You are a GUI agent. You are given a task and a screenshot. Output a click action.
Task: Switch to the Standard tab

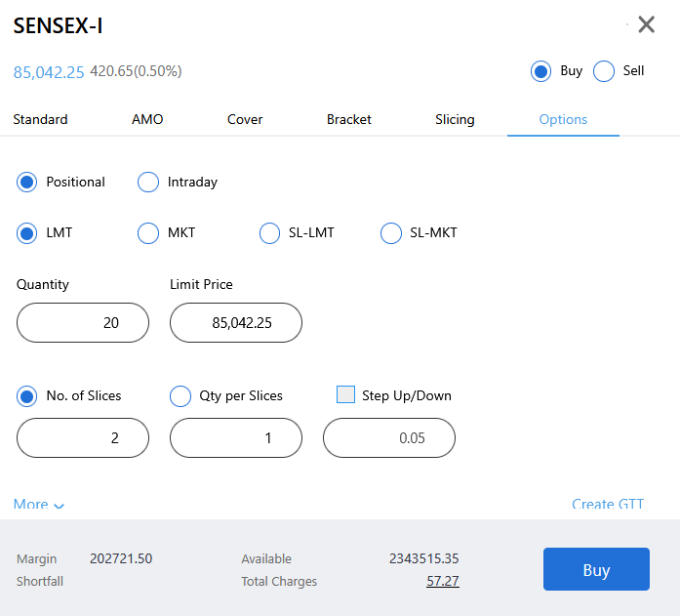[40, 119]
